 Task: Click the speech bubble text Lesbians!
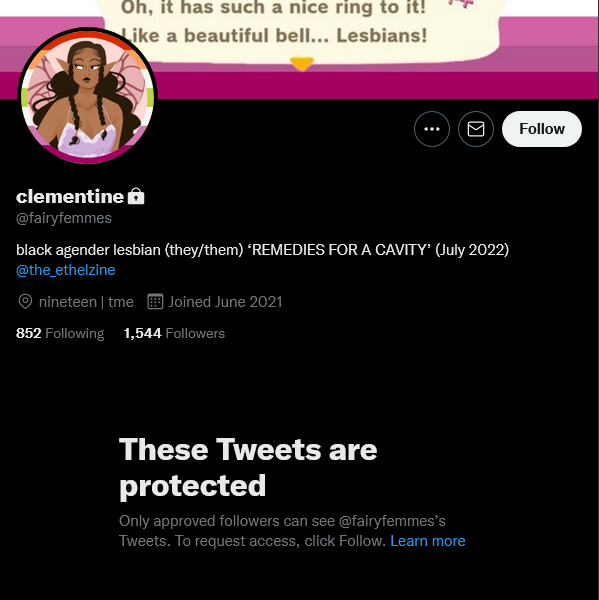click(382, 36)
